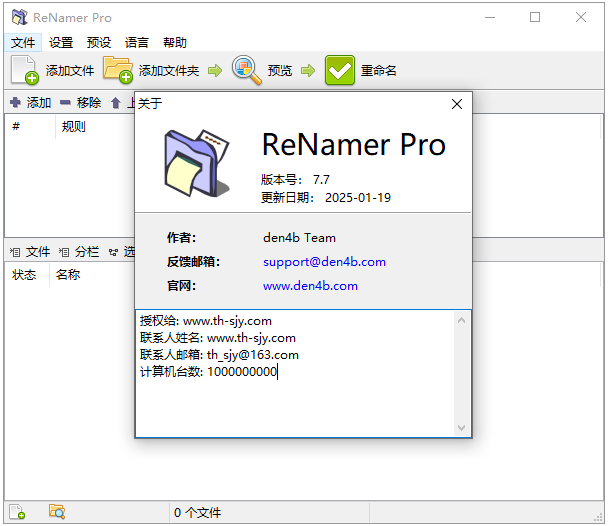This screenshot has width=609, height=526.
Task: Open the www.den4b.com website link
Action: point(310,286)
